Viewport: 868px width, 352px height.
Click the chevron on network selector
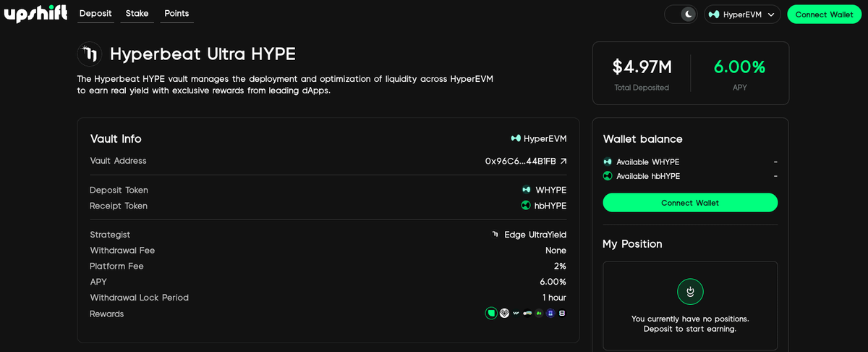point(771,14)
